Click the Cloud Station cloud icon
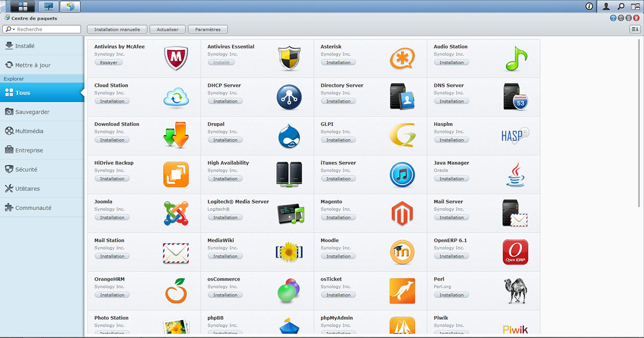The width and height of the screenshot is (644, 338). point(176,97)
